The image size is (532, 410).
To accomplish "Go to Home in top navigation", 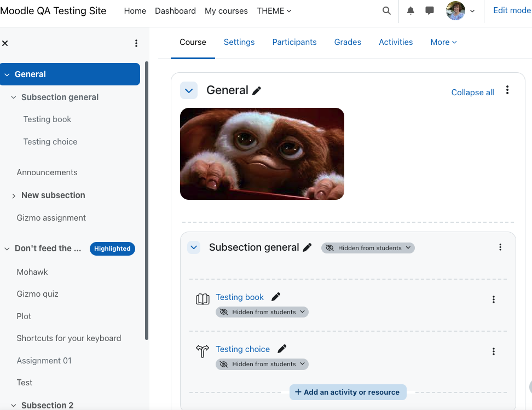I will tap(135, 11).
